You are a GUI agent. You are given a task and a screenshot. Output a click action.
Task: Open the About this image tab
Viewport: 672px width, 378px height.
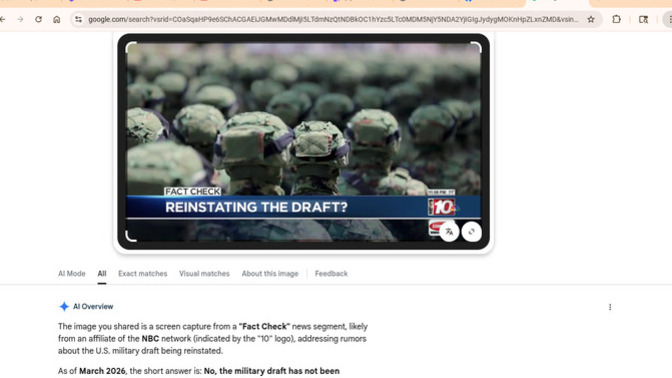coord(270,273)
